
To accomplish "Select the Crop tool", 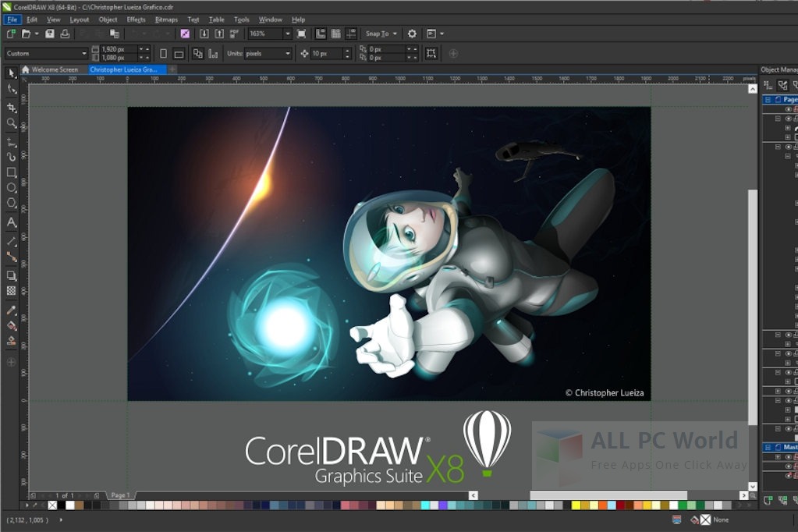I will pyautogui.click(x=11, y=106).
